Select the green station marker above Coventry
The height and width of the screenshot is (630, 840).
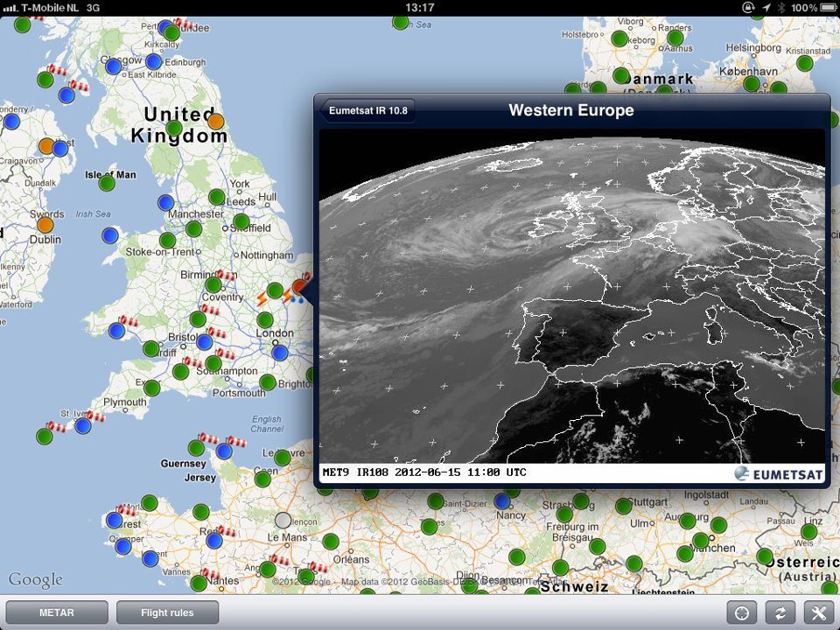(x=213, y=284)
